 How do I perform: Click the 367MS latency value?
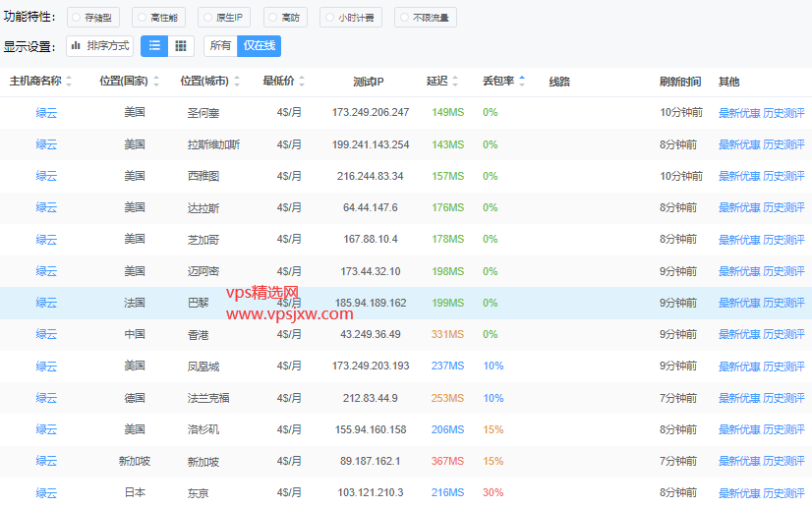(447, 462)
